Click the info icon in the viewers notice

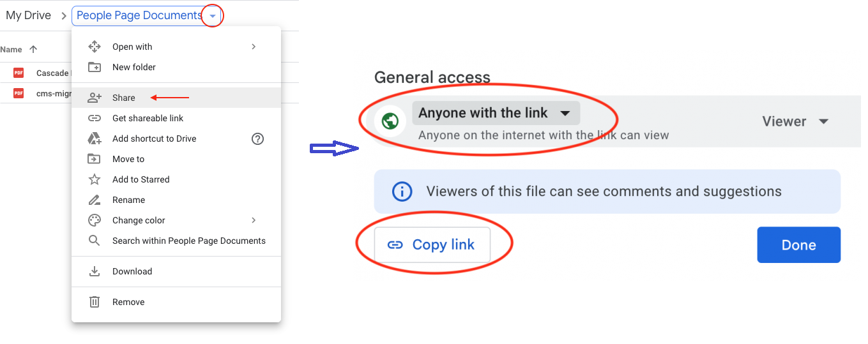point(402,191)
